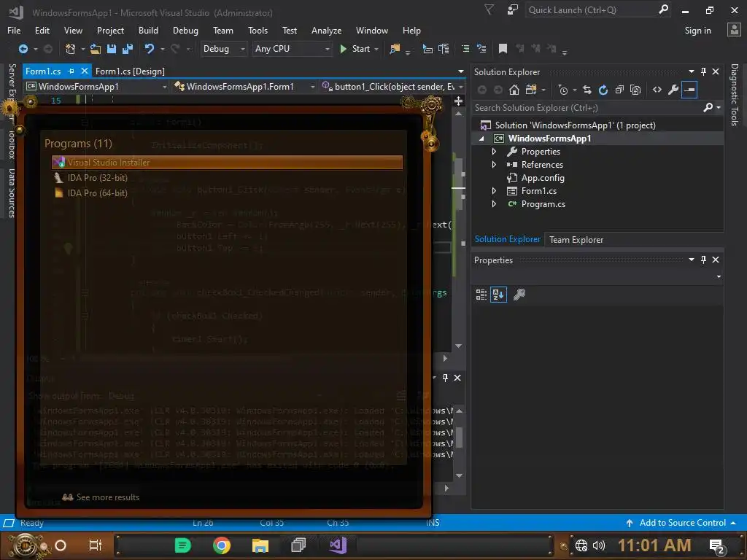Open the Analyze menu
Screen dimensions: 747x560
(326, 31)
